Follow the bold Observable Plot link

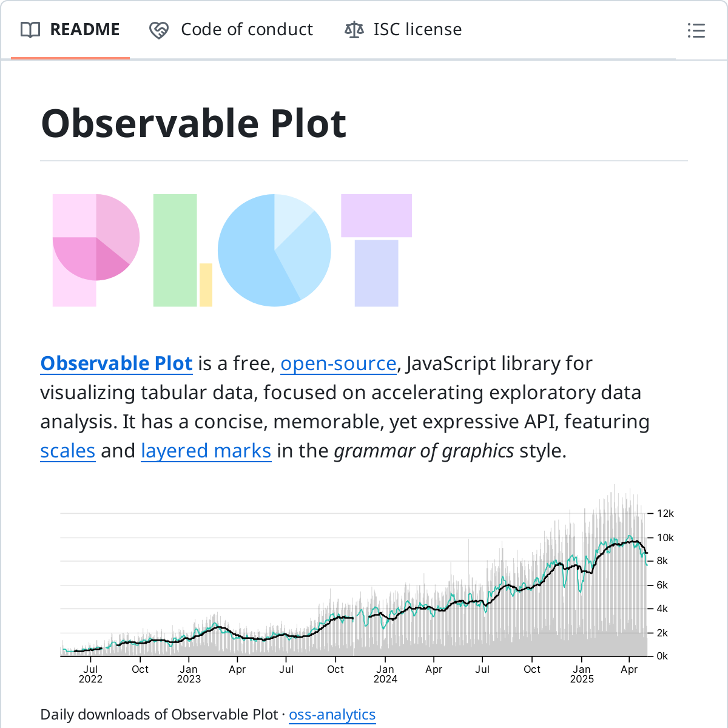[116, 363]
